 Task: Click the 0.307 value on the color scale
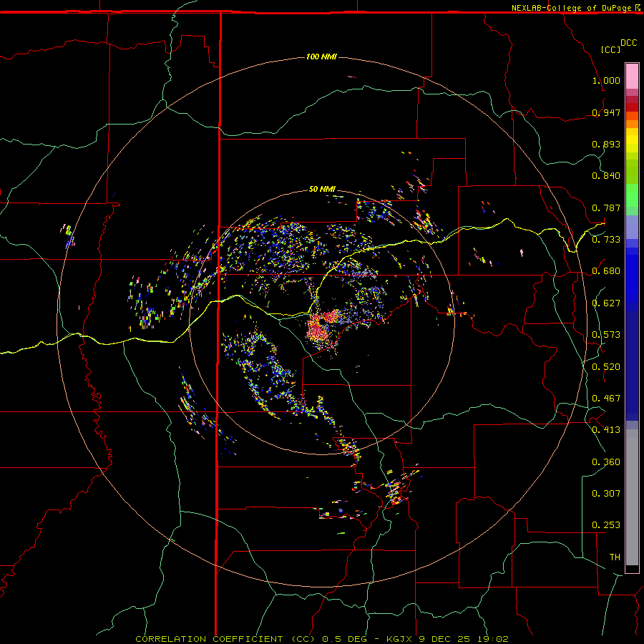tap(606, 494)
